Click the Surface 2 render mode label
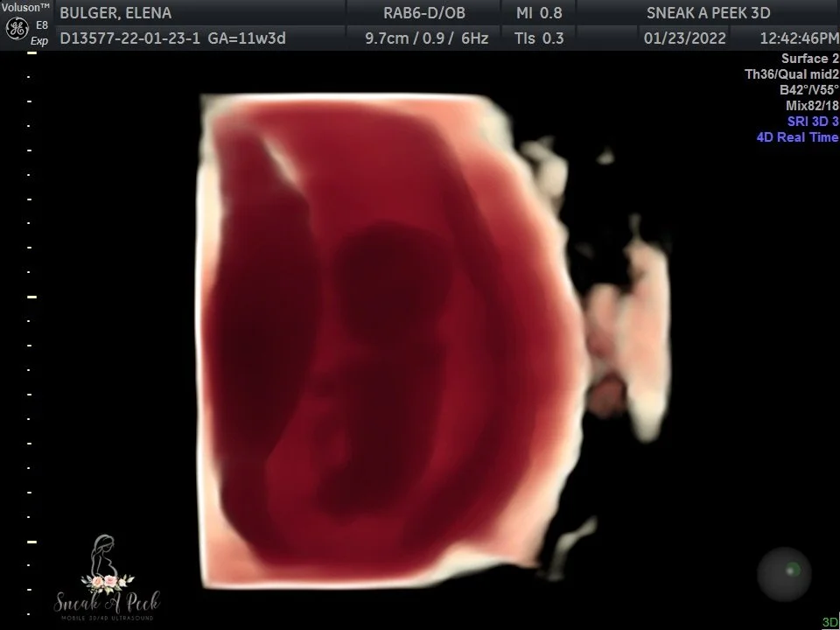840x630 pixels. click(x=810, y=59)
